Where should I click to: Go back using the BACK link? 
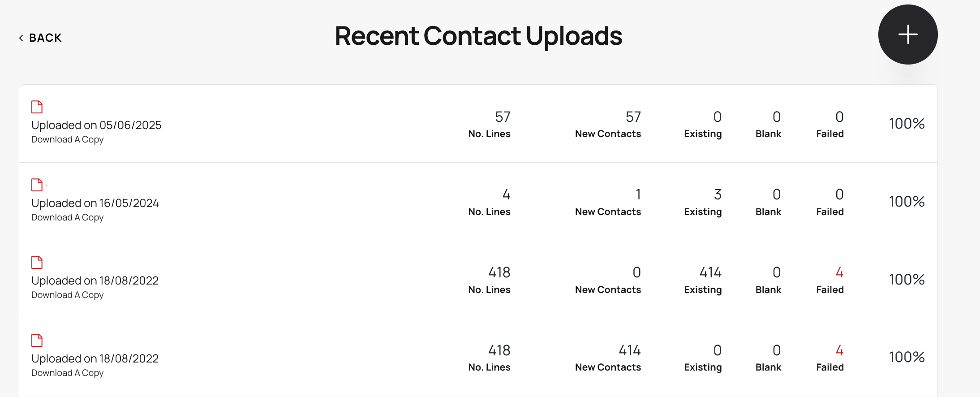[x=40, y=38]
